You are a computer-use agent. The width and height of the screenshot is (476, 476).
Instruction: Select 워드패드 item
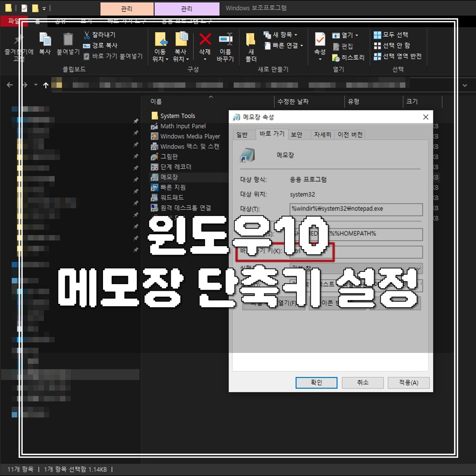[167, 197]
